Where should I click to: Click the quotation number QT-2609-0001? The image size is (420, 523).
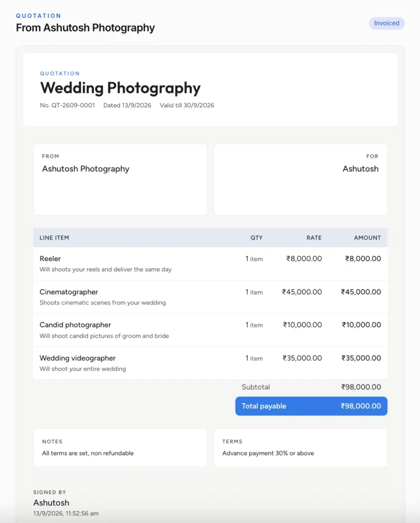[67, 105]
